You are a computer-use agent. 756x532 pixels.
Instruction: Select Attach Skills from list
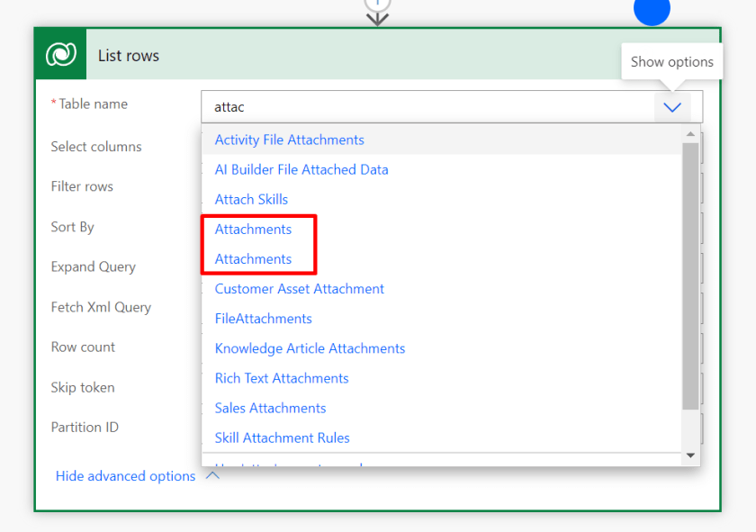tap(251, 199)
